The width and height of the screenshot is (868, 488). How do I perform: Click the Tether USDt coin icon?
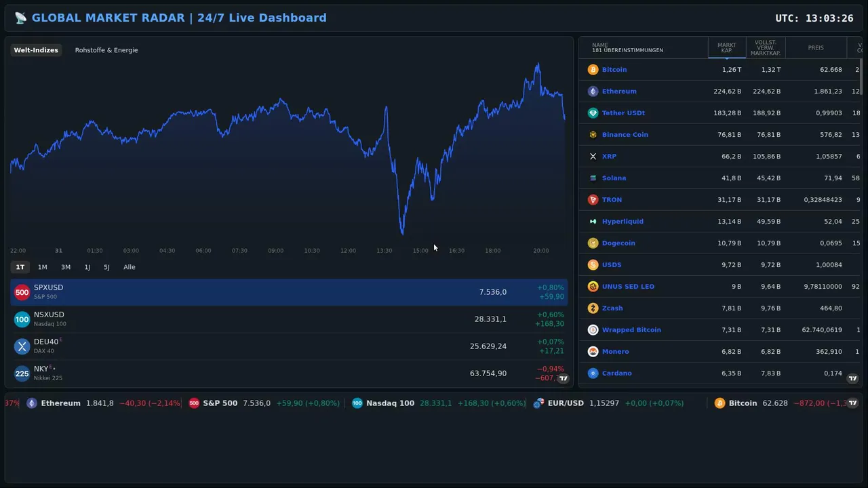click(593, 113)
